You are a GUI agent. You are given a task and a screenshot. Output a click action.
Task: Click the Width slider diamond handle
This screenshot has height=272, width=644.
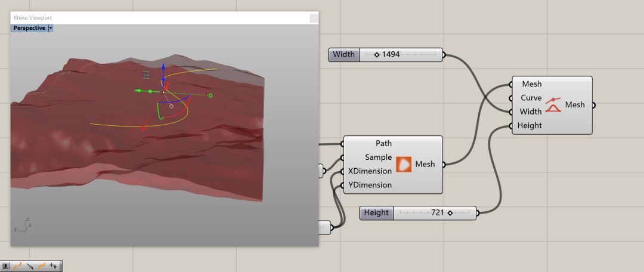[x=377, y=55]
